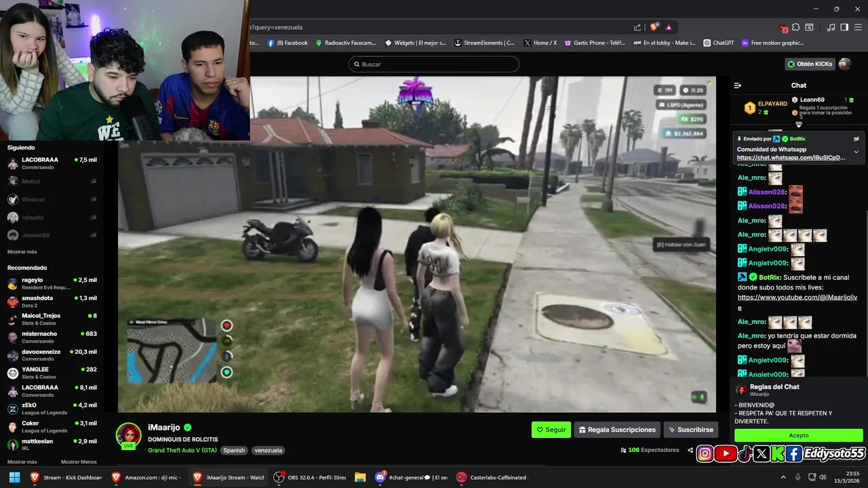Open the Gartic Phone bookmark
Screen dimensions: 868x488
coord(595,43)
